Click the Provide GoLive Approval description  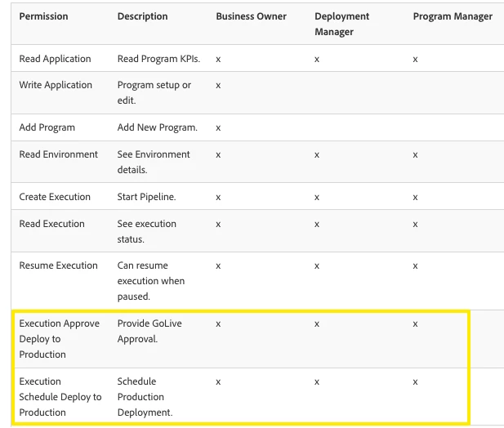(x=149, y=332)
